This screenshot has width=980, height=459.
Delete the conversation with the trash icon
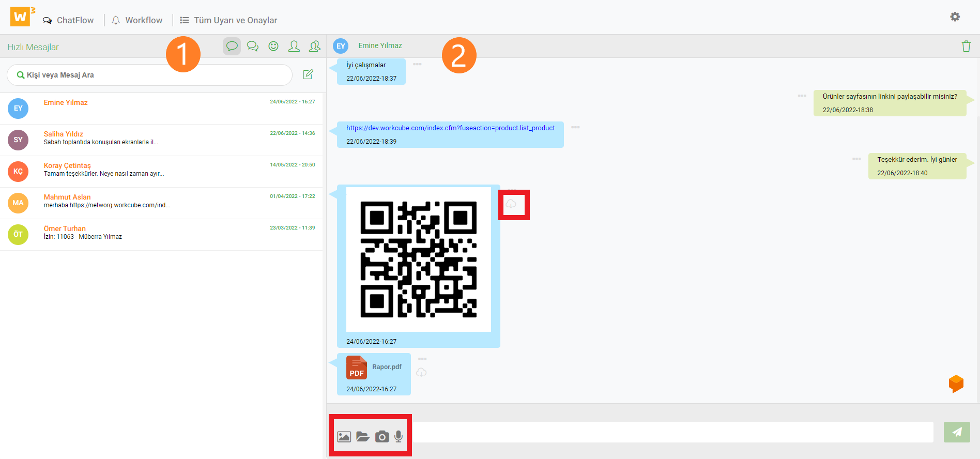pyautogui.click(x=966, y=46)
